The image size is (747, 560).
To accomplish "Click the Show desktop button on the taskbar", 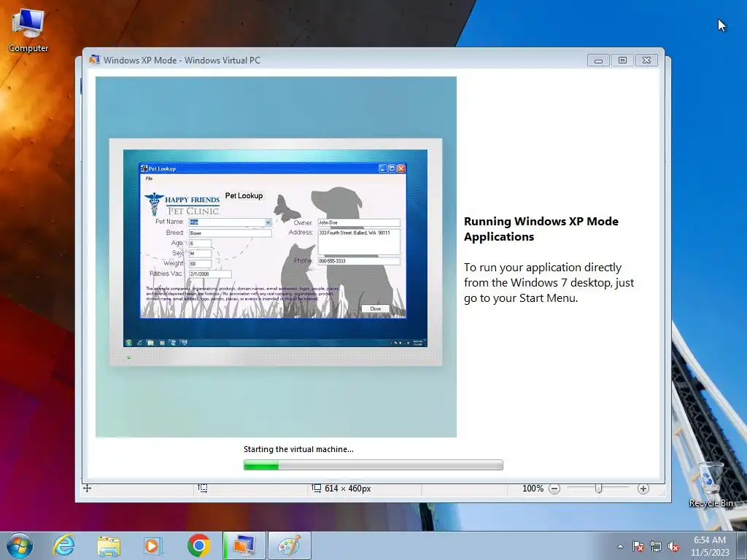I will 742,545.
